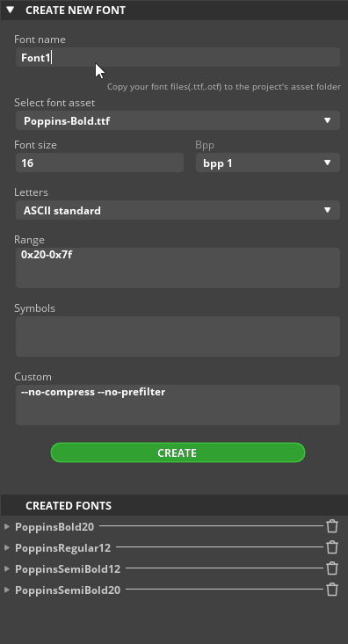Select the PoppinsSemiBold20 font name
The image size is (348, 644).
(68, 590)
